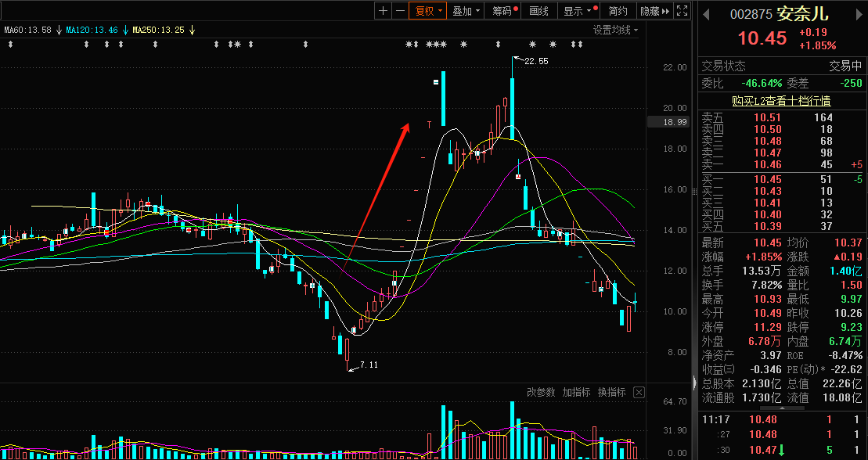This screenshot has width=868, height=460.
Task: Click the 买三 row price 10.41
Action: (768, 203)
